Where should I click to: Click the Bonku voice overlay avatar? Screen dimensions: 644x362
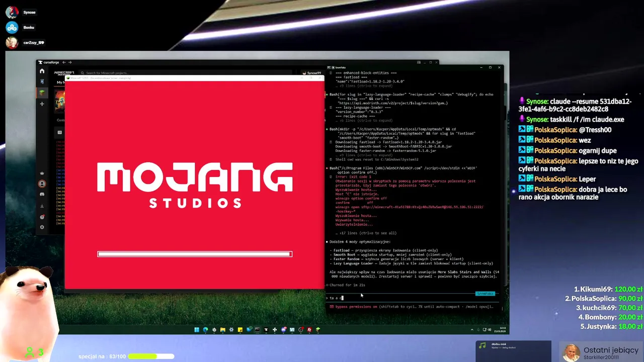click(12, 27)
